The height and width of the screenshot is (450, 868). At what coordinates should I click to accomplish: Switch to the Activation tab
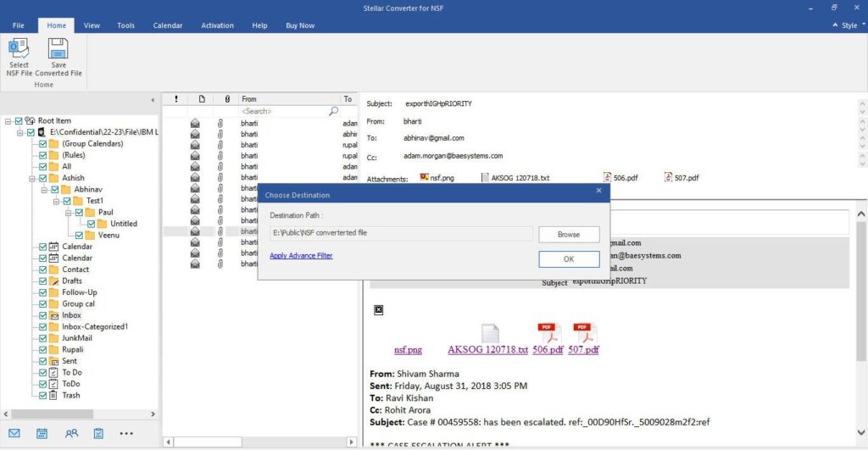tap(217, 25)
